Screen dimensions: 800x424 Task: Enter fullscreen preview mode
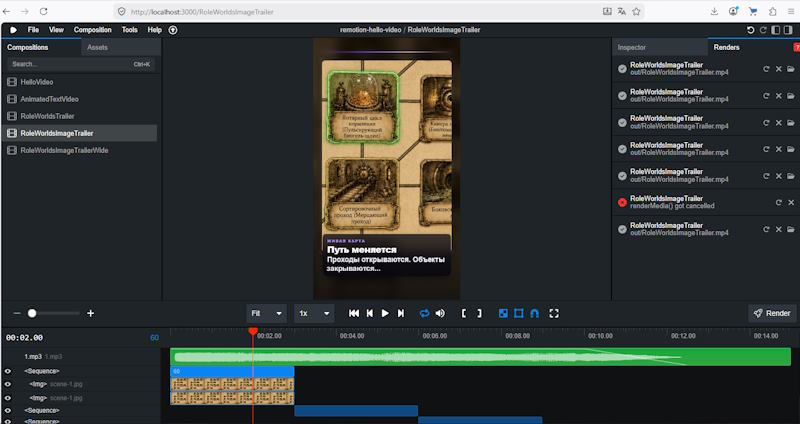pos(554,313)
